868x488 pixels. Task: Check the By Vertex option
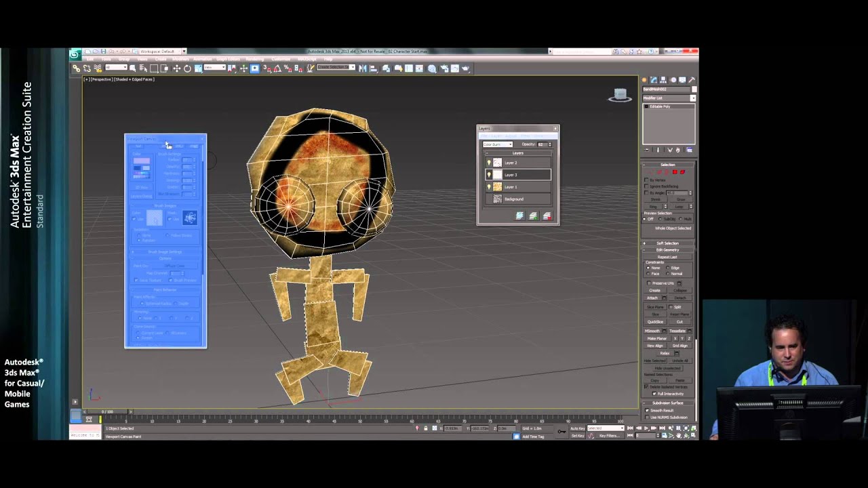coord(646,180)
